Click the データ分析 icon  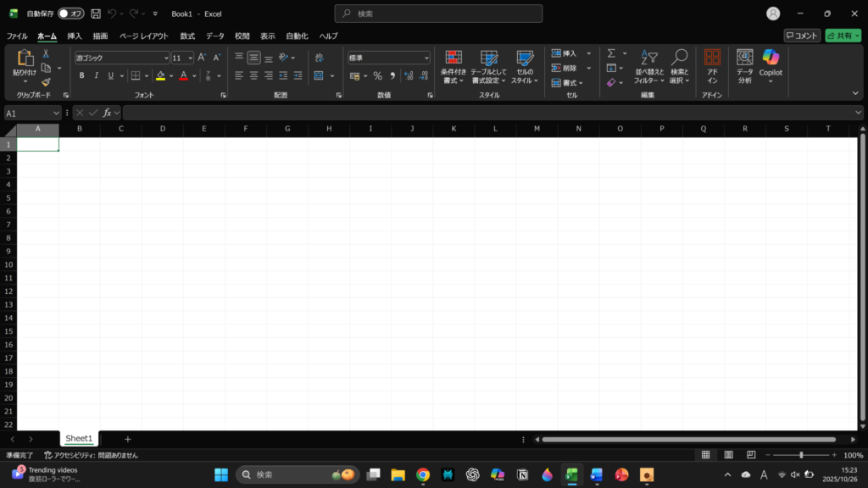[744, 64]
